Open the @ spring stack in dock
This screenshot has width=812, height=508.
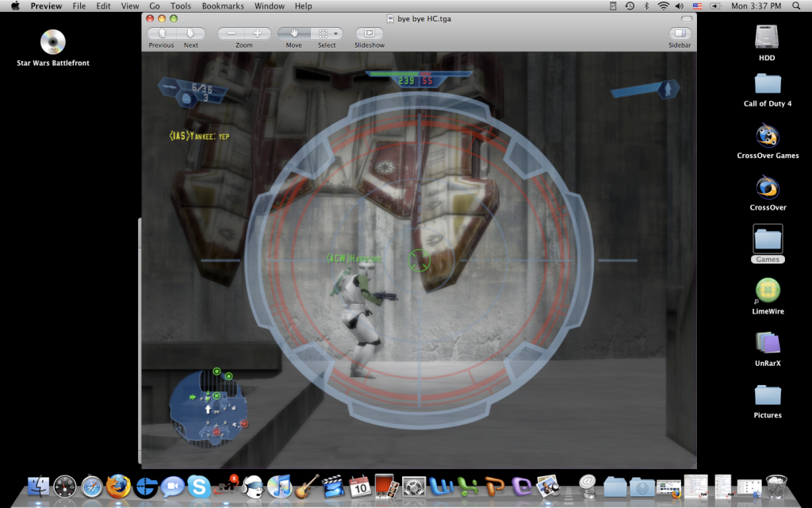point(588,487)
